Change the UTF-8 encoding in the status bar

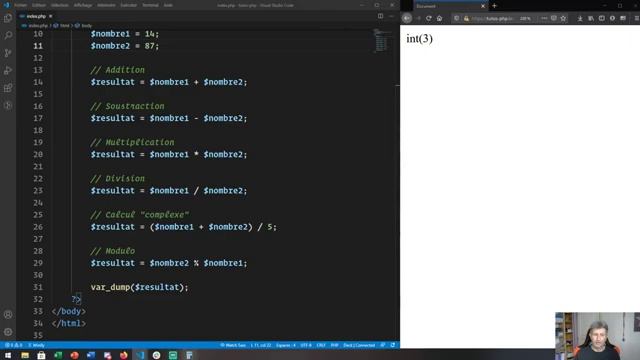[x=306, y=345]
